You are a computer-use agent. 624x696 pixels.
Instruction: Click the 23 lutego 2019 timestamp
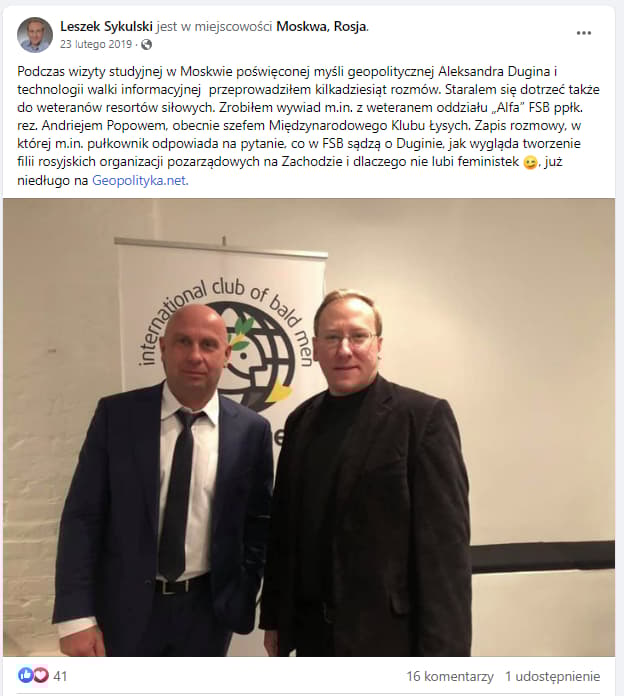click(x=96, y=44)
